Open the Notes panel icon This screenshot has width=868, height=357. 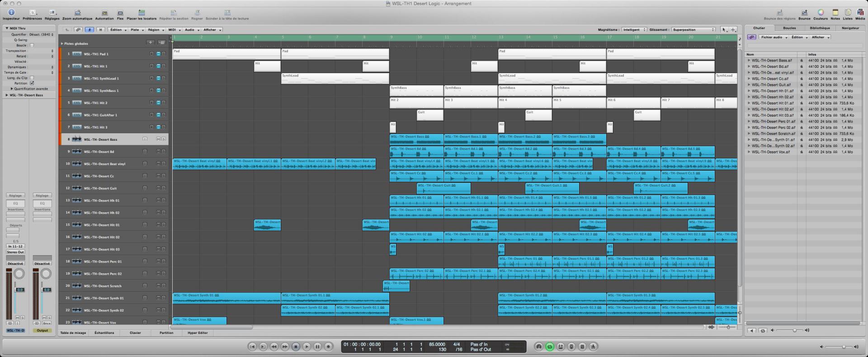point(835,13)
